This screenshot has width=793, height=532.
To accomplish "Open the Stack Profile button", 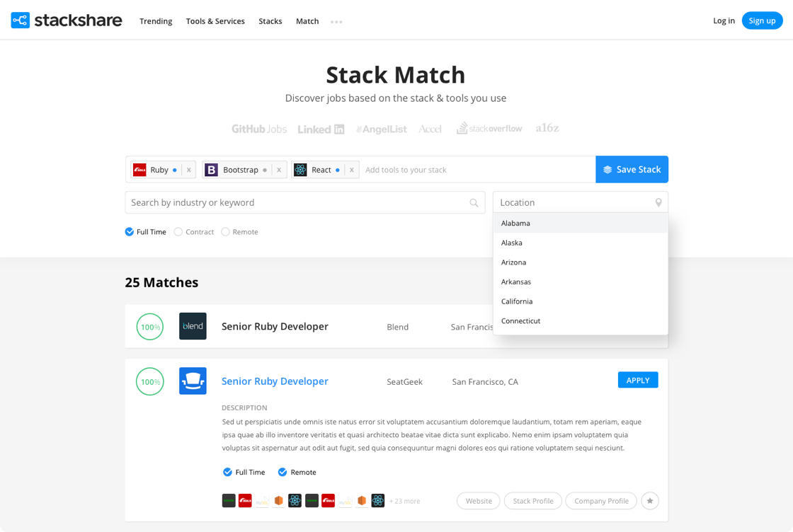I will 533,501.
